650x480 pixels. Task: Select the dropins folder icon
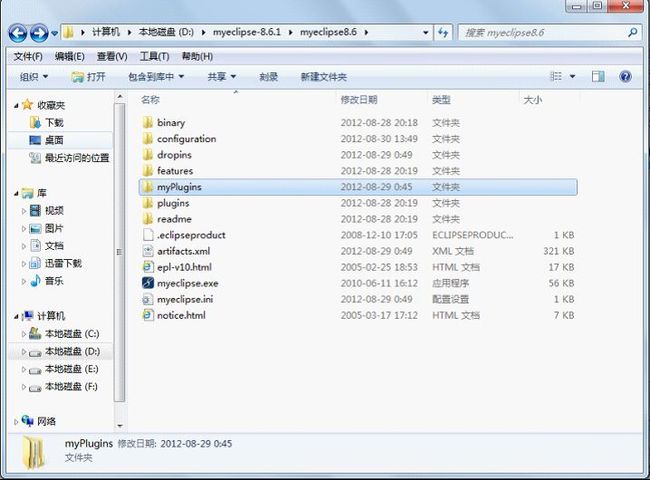pos(148,155)
